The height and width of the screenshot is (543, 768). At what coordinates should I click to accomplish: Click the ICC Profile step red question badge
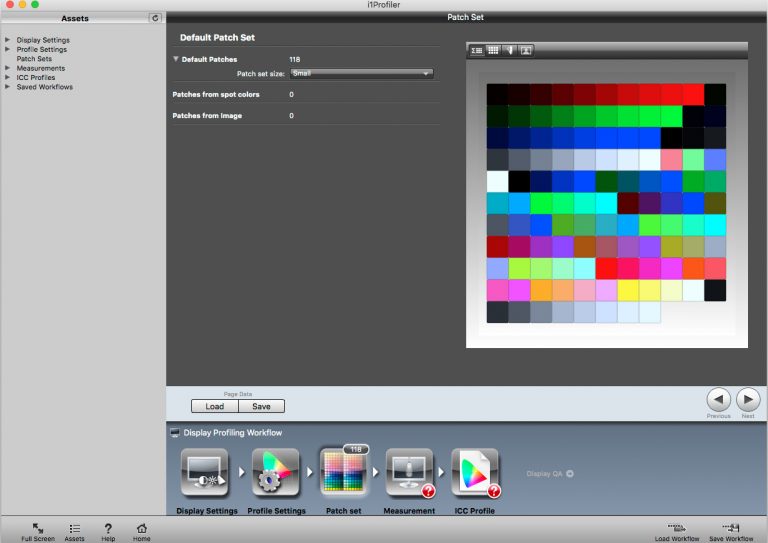[x=494, y=491]
